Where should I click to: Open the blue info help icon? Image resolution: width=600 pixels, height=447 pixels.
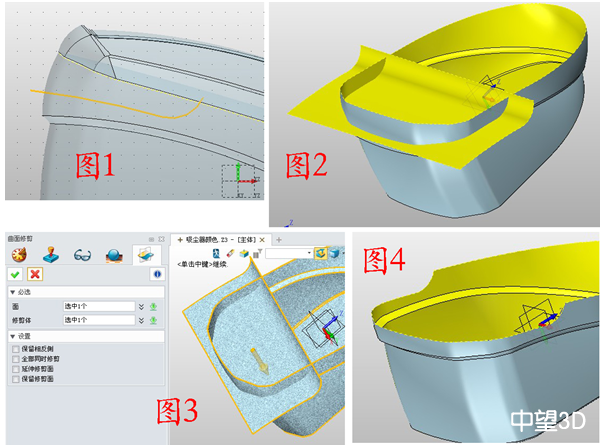click(x=157, y=274)
